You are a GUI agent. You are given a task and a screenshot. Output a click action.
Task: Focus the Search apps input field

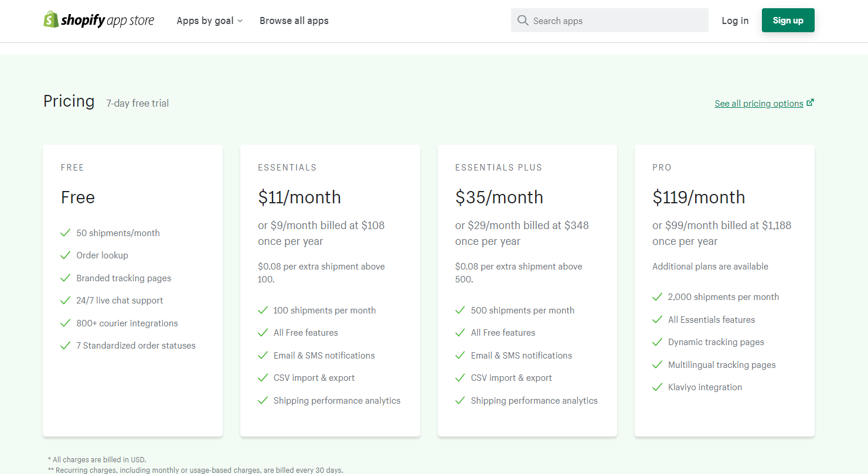click(615, 21)
